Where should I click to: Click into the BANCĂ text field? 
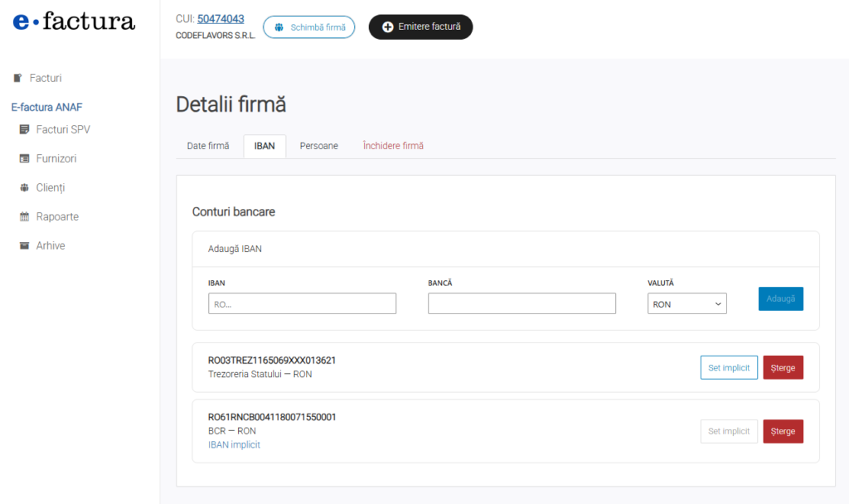(x=522, y=304)
